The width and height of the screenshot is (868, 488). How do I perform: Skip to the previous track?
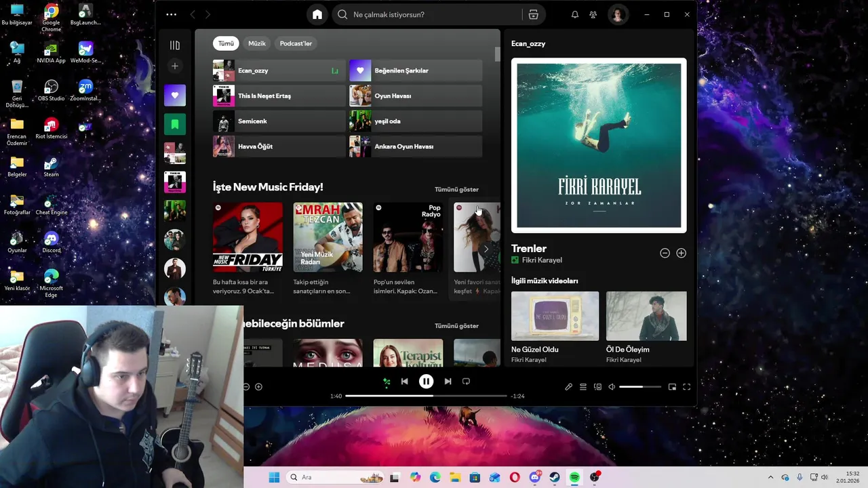[405, 382]
